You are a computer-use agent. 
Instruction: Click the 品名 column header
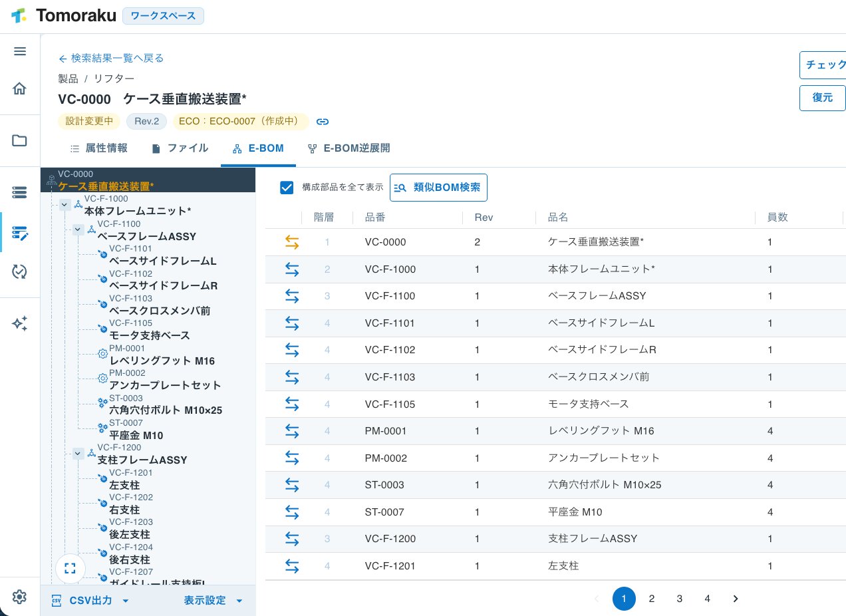click(x=557, y=217)
